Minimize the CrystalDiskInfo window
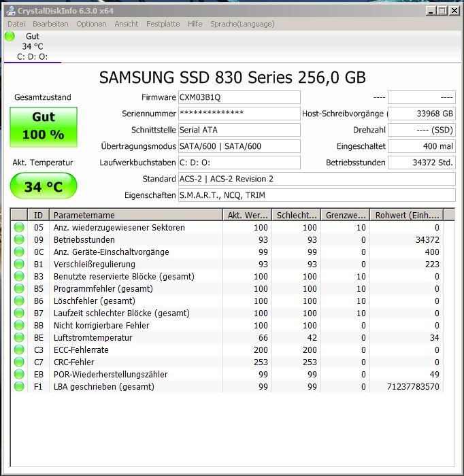464x476 pixels. [x=430, y=12]
